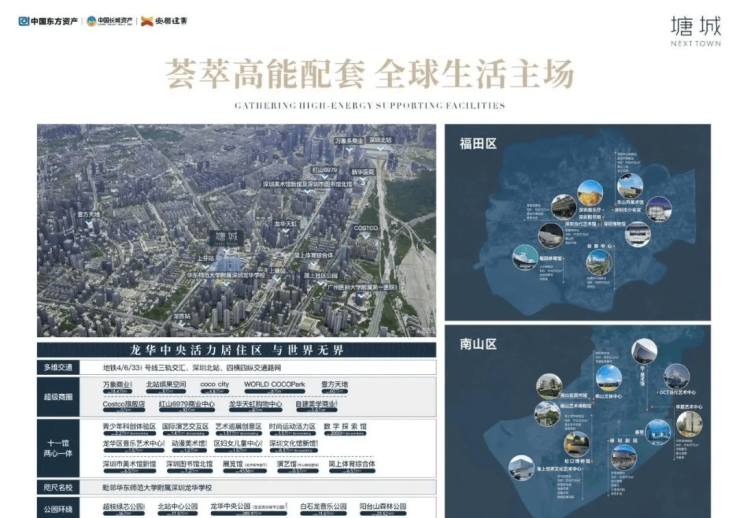Select the 深圳图书馆北馆 item

pos(189,465)
